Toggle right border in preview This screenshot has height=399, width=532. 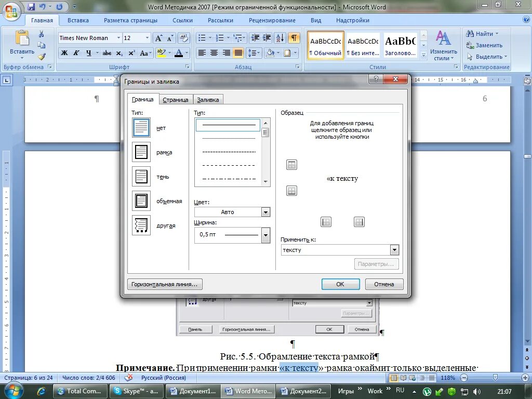pyautogui.click(x=359, y=222)
